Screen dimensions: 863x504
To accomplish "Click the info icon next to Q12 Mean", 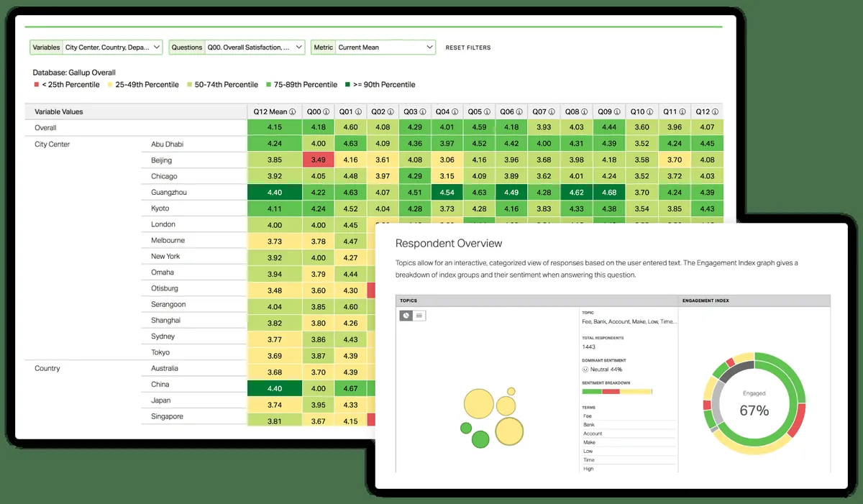I will coord(292,112).
